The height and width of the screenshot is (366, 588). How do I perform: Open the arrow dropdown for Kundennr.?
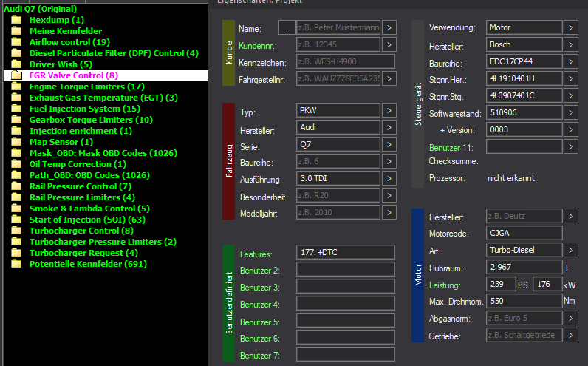[389, 44]
